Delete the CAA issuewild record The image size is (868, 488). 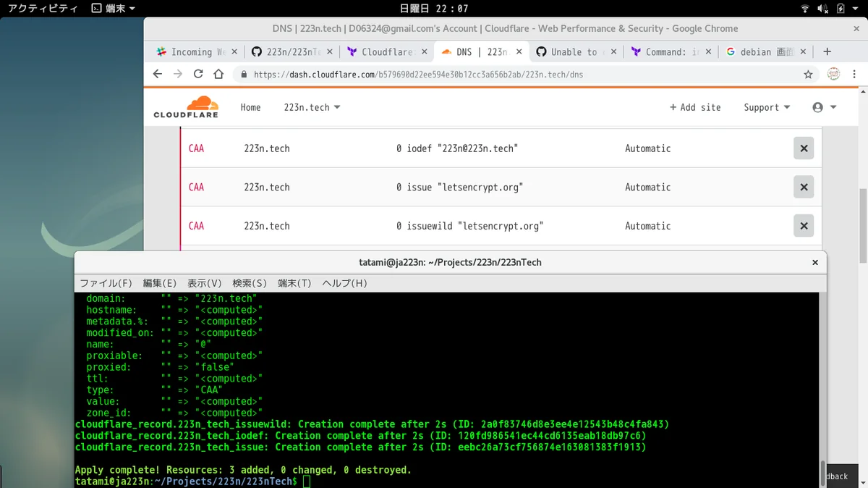[x=804, y=226]
